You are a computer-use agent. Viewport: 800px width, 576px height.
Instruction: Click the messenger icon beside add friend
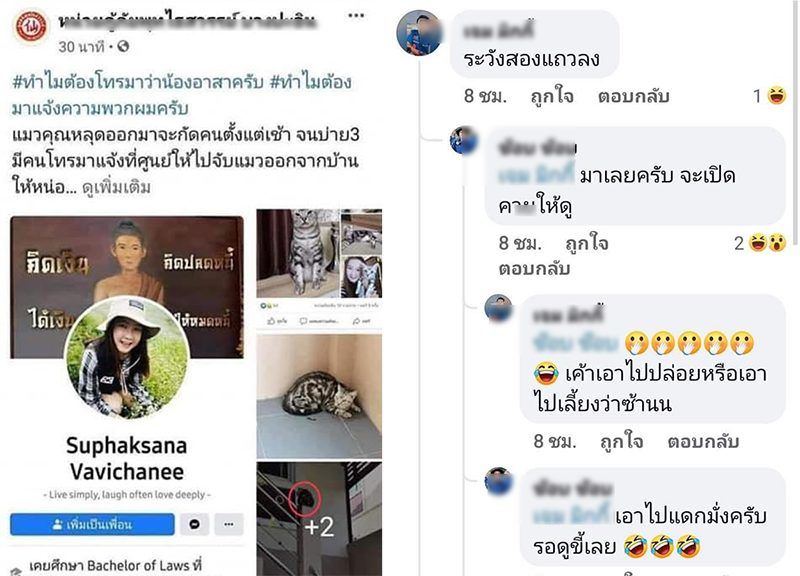(194, 524)
